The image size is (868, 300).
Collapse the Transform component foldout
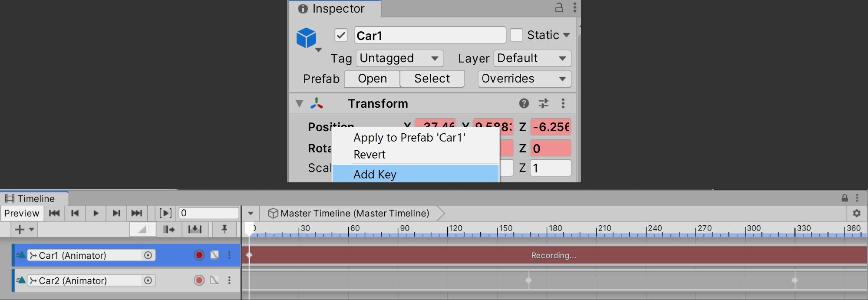tap(299, 103)
